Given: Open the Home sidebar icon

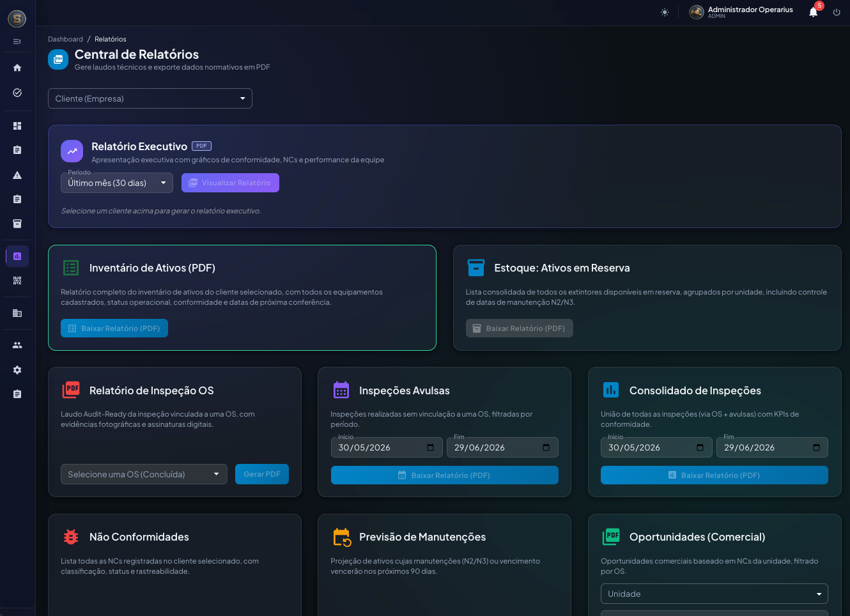Looking at the screenshot, I should pyautogui.click(x=17, y=68).
